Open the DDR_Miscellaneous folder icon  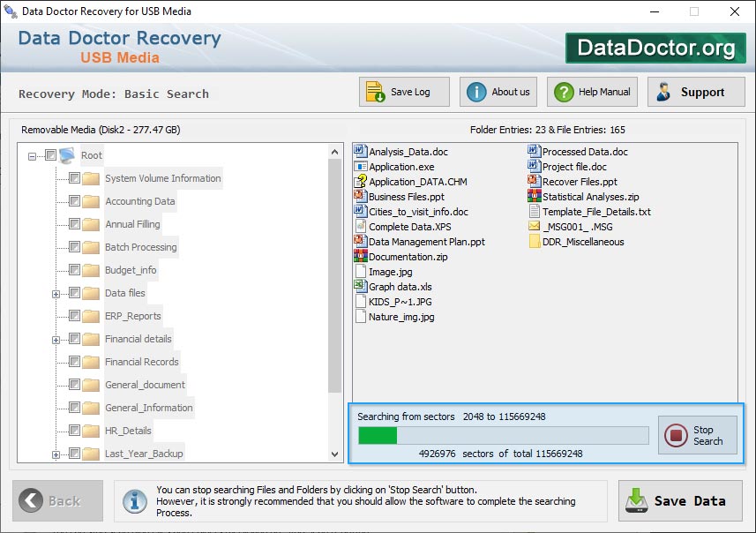[x=535, y=241]
